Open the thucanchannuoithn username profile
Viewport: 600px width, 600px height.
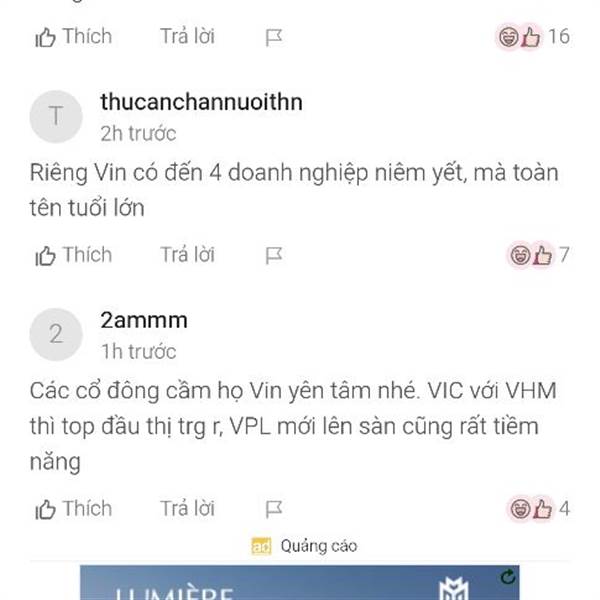click(201, 102)
